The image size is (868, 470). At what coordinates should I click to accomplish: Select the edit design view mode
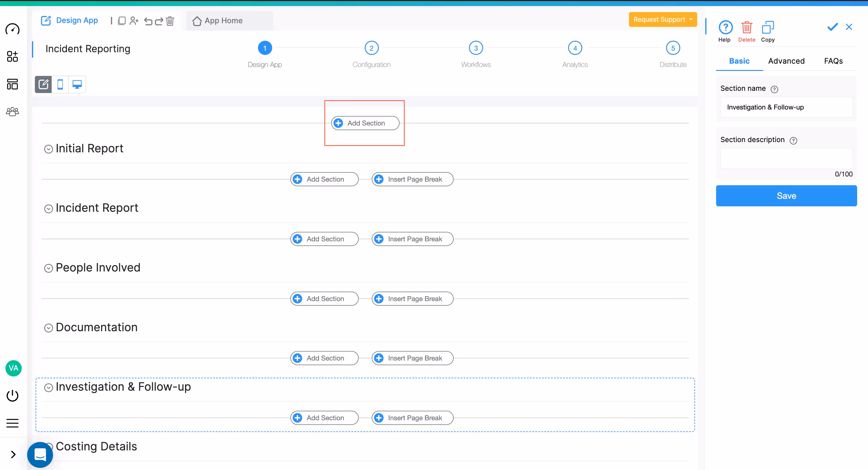tap(43, 84)
